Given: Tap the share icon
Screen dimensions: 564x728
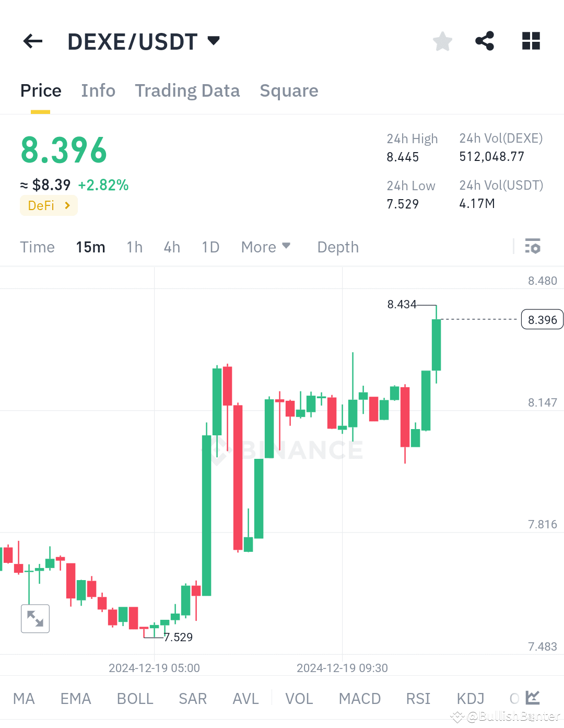Looking at the screenshot, I should coord(484,41).
